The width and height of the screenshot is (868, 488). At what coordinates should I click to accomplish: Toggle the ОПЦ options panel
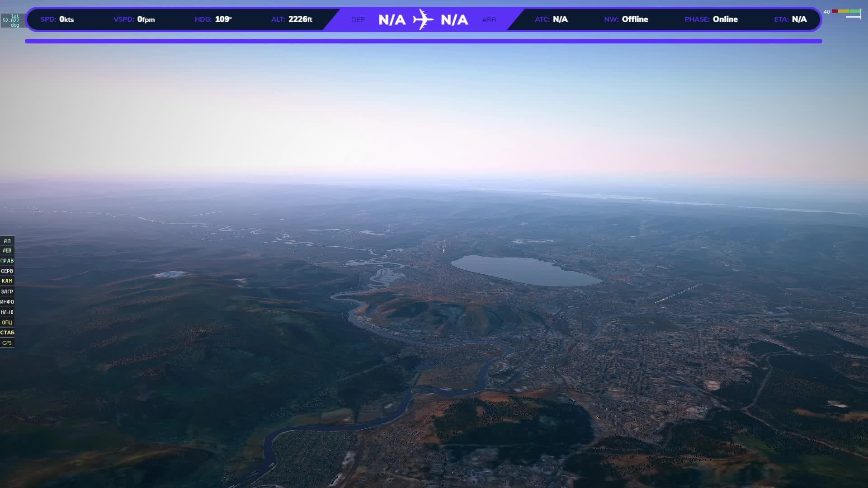(7, 323)
